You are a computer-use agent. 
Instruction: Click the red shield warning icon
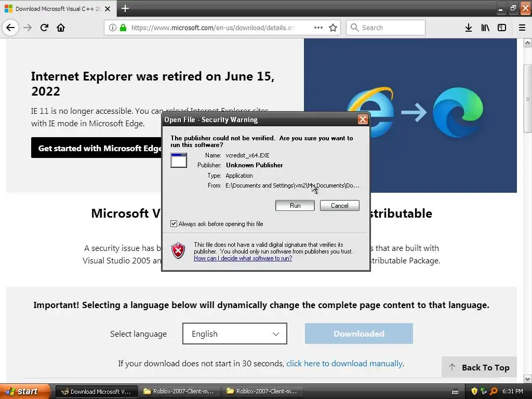pos(178,251)
